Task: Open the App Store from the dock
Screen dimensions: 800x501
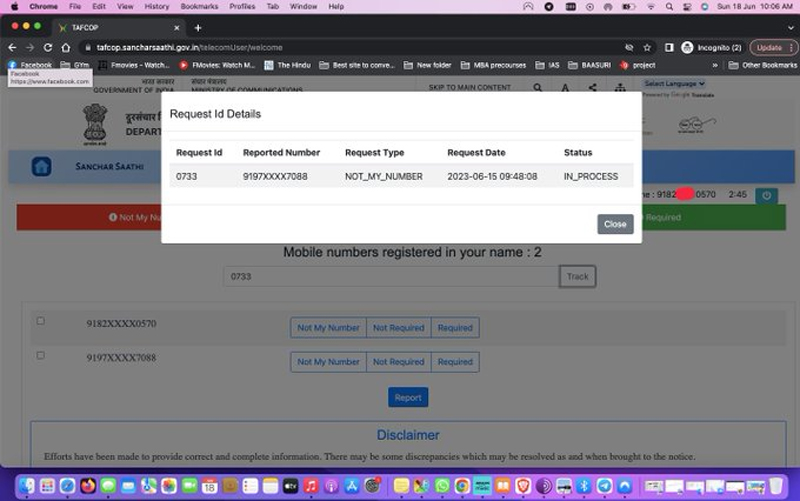Action: pos(352,486)
